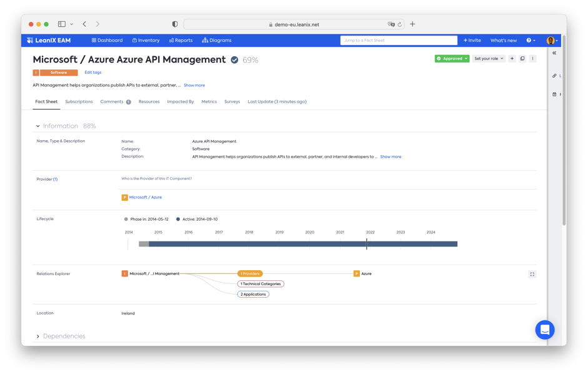Open the Inventory menu in top navigation
Image resolution: width=588 pixels, height=374 pixels.
point(146,40)
